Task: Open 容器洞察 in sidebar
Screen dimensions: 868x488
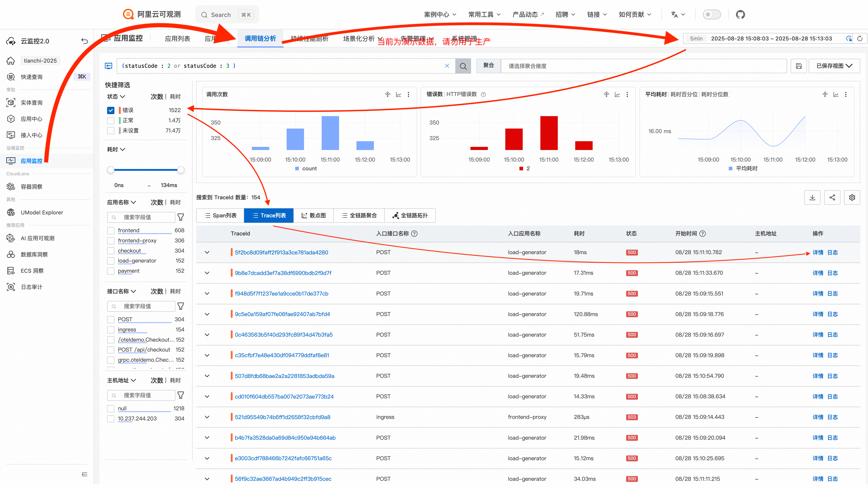Action: (31, 187)
